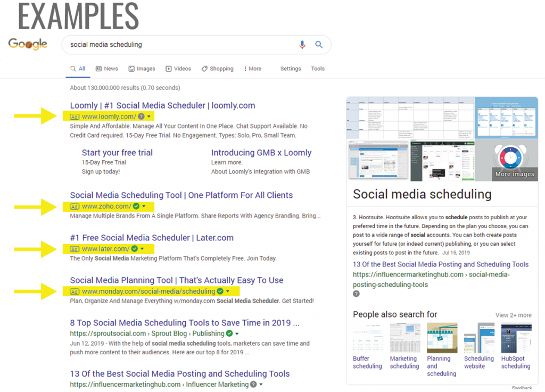Click the 'About 130,000,000 results' count text
The width and height of the screenshot is (545, 392).
pos(125,88)
